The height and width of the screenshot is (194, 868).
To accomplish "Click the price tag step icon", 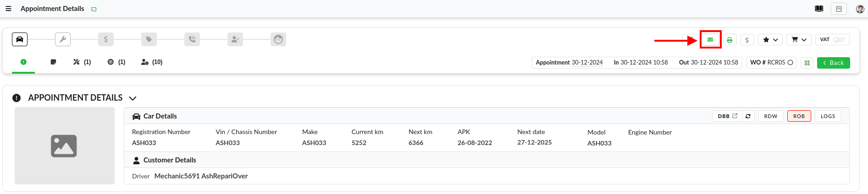I will [149, 39].
